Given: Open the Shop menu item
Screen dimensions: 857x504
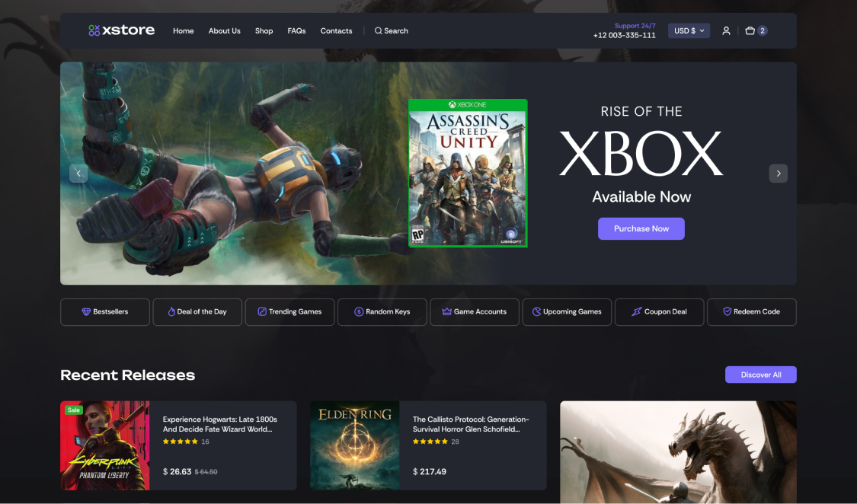Looking at the screenshot, I should pyautogui.click(x=264, y=31).
